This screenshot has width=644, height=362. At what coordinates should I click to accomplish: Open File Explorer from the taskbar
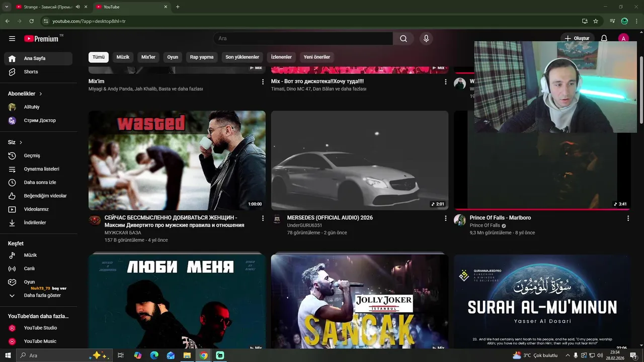187,355
